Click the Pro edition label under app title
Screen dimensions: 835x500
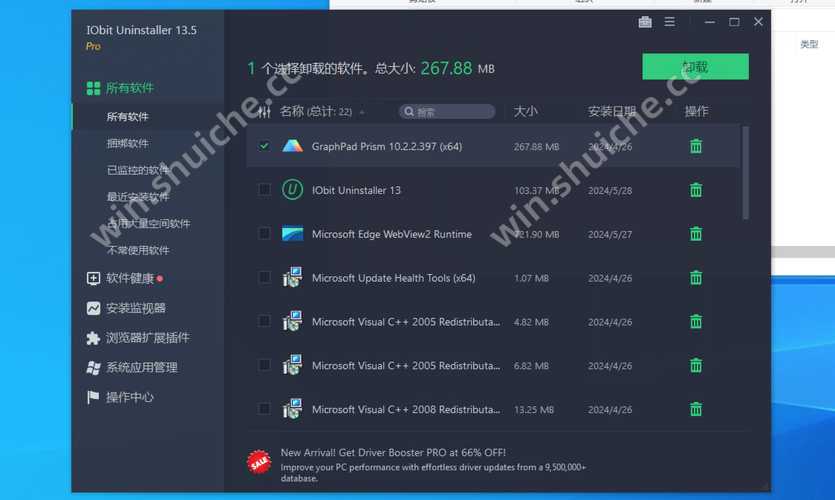[x=93, y=46]
